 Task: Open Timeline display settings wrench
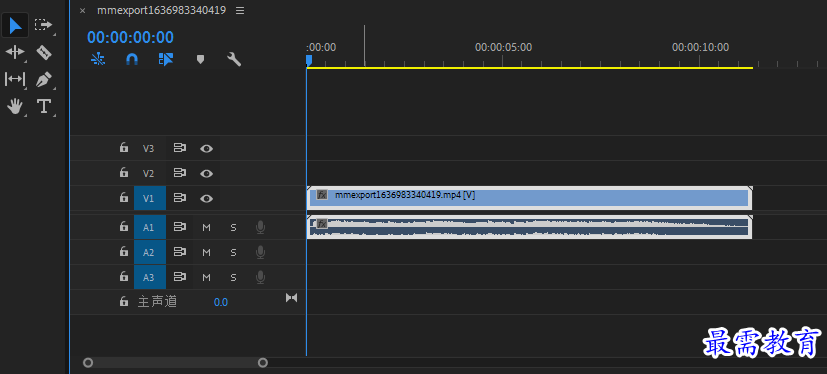(x=234, y=59)
